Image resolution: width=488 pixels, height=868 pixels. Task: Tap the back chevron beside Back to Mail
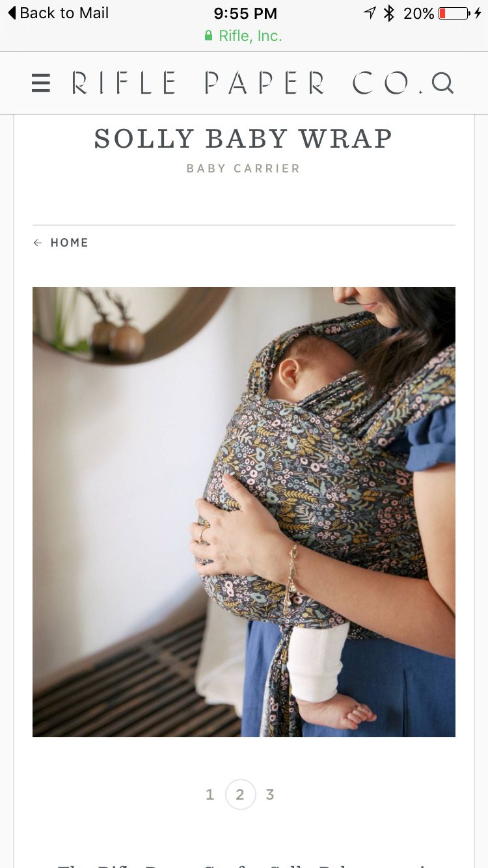[x=12, y=13]
